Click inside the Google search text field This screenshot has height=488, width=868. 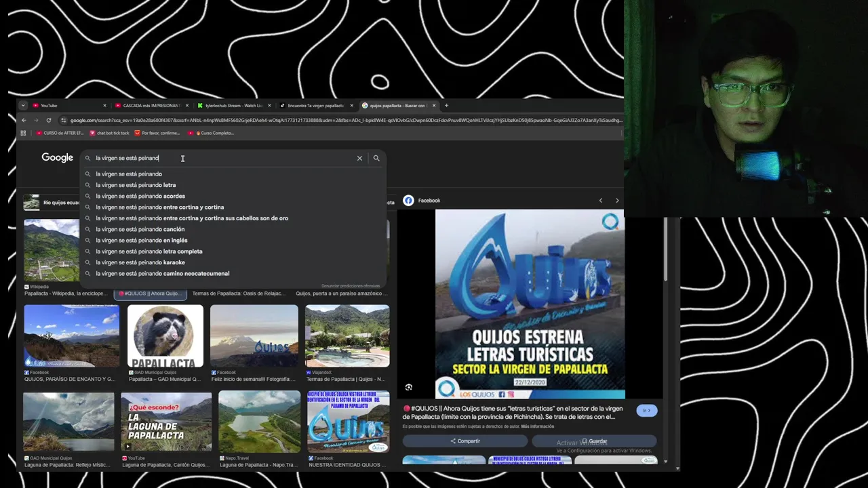click(224, 158)
